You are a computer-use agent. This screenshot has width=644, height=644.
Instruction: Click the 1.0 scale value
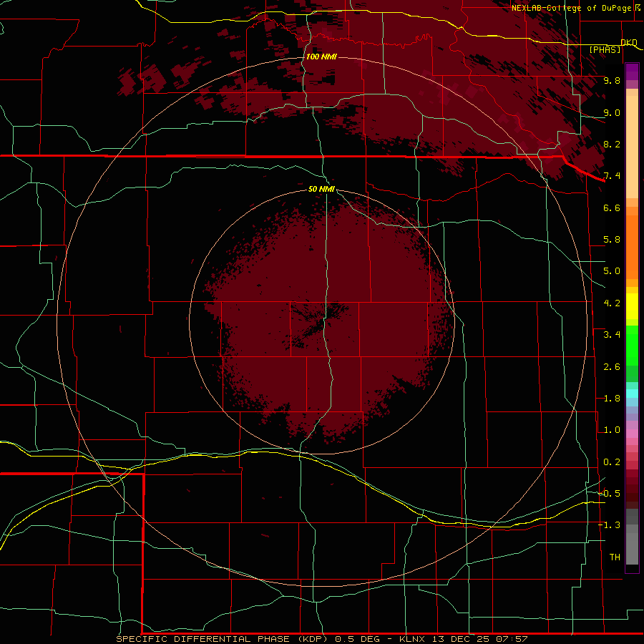(x=612, y=430)
